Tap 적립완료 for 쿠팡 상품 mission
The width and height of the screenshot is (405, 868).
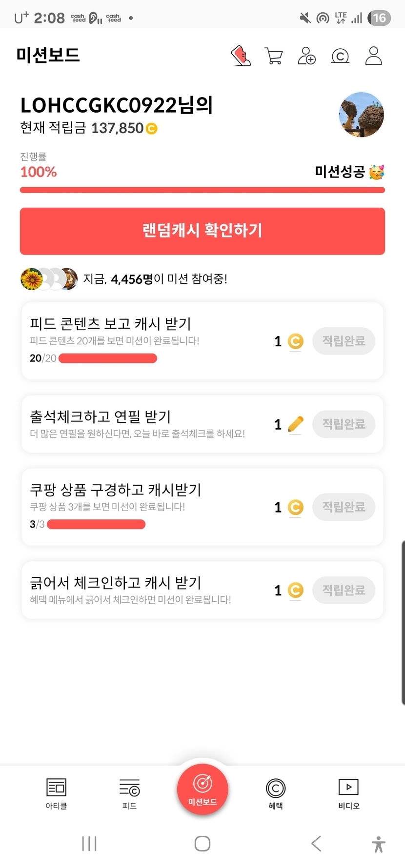point(344,507)
